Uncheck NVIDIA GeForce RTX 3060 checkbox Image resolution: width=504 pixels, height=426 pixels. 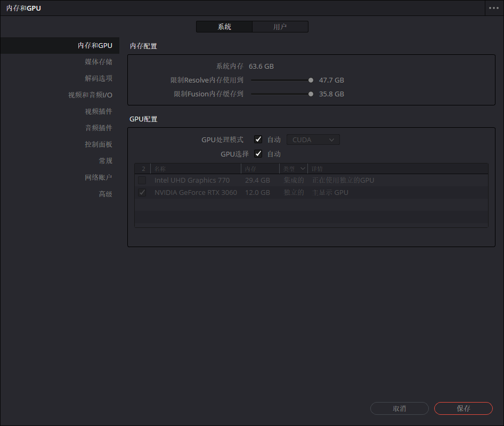click(142, 192)
